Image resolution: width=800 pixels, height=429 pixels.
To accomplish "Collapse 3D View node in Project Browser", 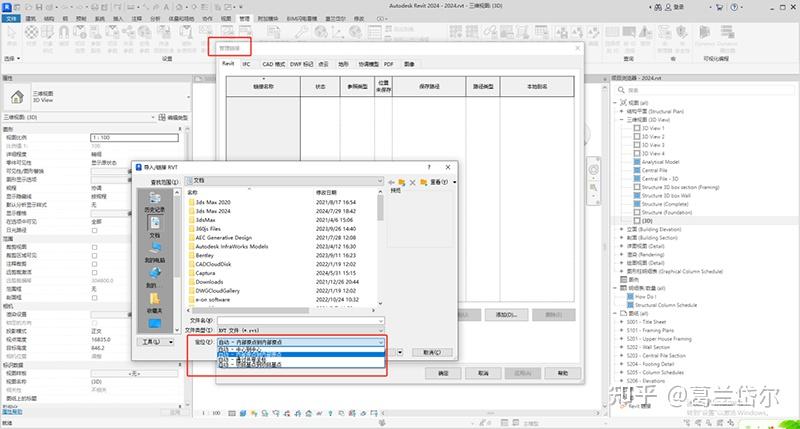I will click(x=622, y=120).
